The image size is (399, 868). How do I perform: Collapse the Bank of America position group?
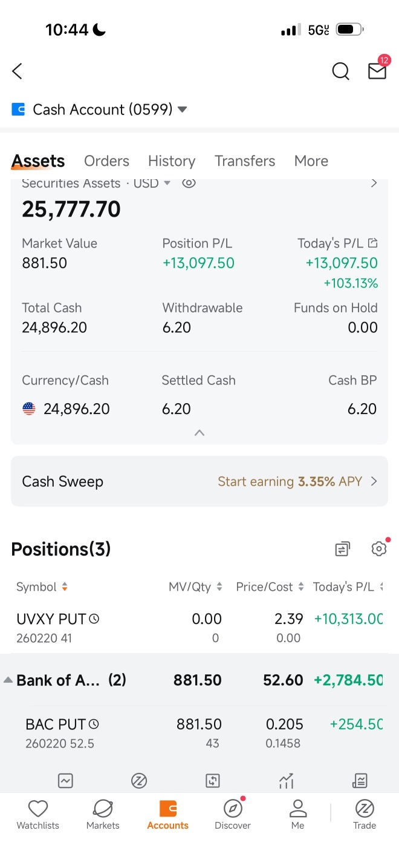tap(8, 680)
